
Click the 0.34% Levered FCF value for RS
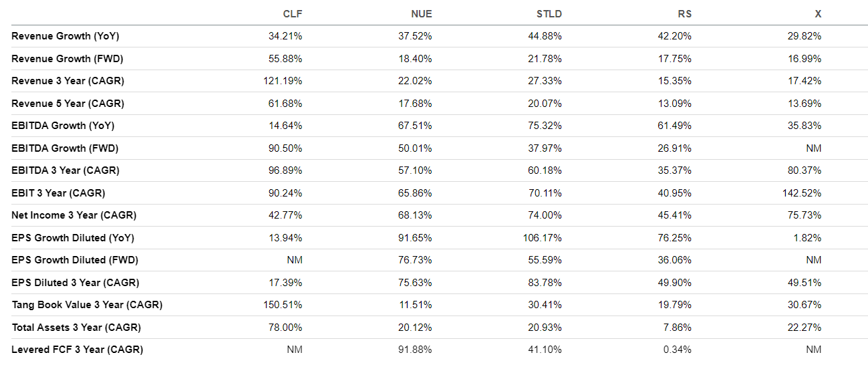(x=677, y=350)
